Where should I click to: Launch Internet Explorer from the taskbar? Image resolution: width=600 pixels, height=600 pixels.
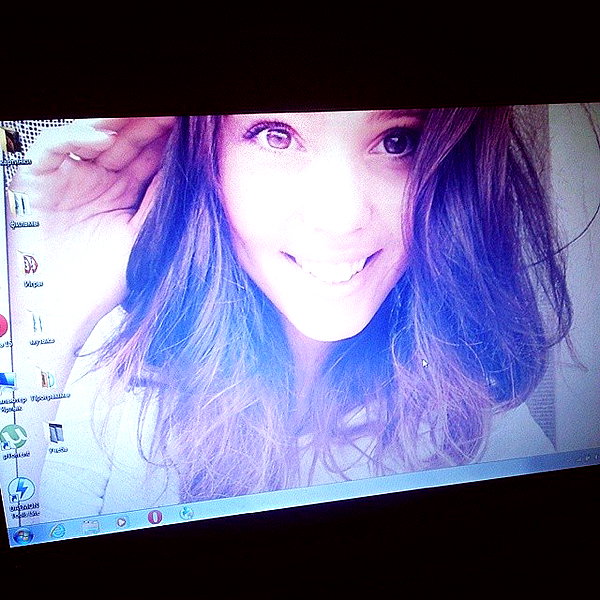[x=57, y=531]
